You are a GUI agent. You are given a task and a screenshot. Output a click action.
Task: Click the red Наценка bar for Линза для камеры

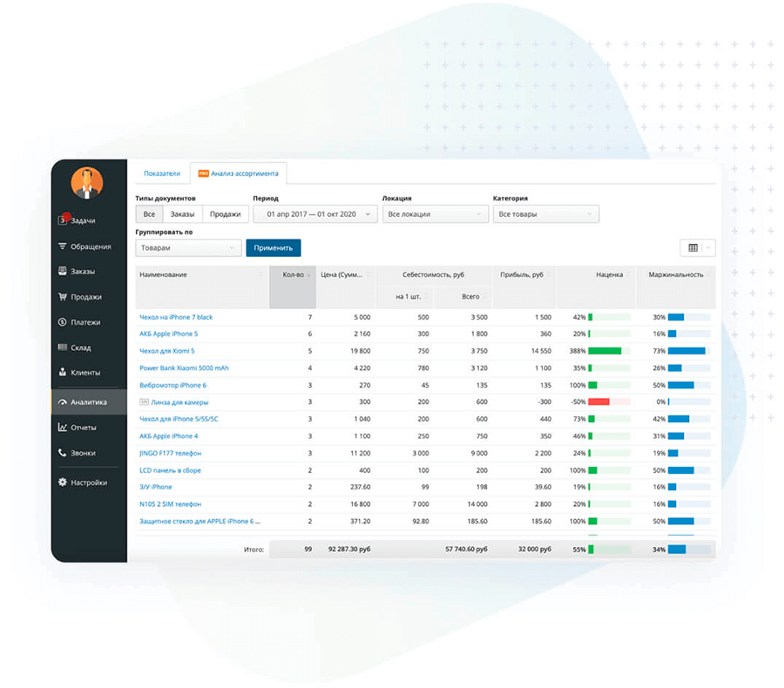point(598,401)
